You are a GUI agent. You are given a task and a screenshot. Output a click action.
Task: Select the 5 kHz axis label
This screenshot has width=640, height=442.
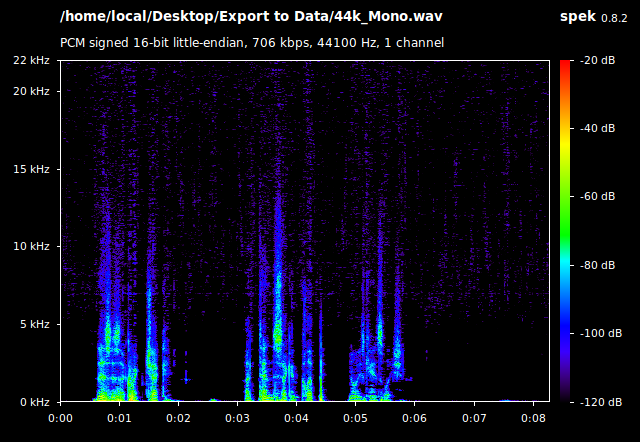(34, 325)
